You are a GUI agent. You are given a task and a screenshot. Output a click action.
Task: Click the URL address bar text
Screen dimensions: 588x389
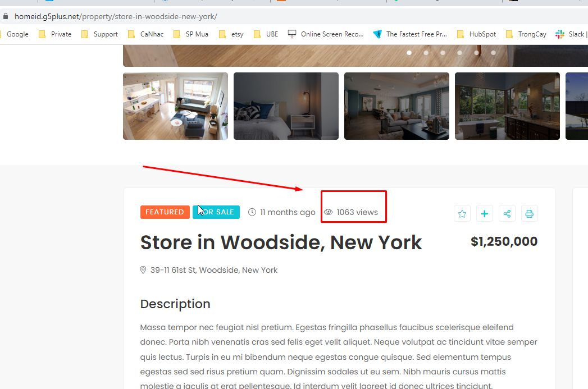(116, 16)
